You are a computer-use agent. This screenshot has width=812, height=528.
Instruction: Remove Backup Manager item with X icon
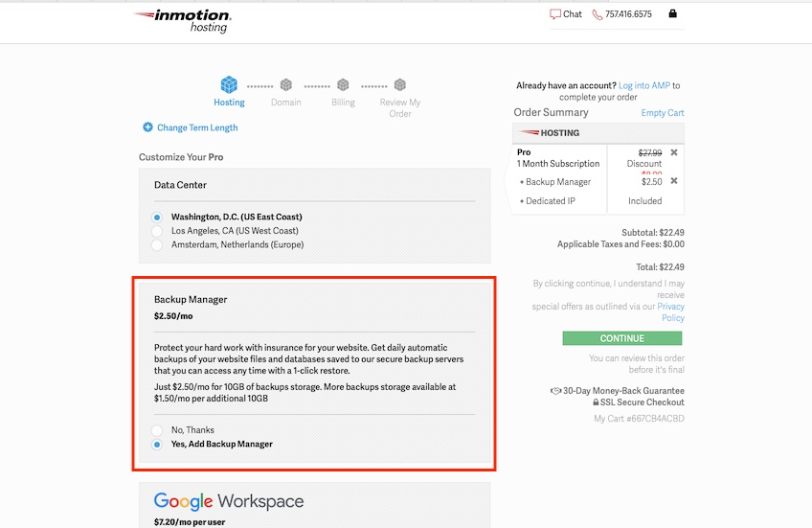pos(674,181)
